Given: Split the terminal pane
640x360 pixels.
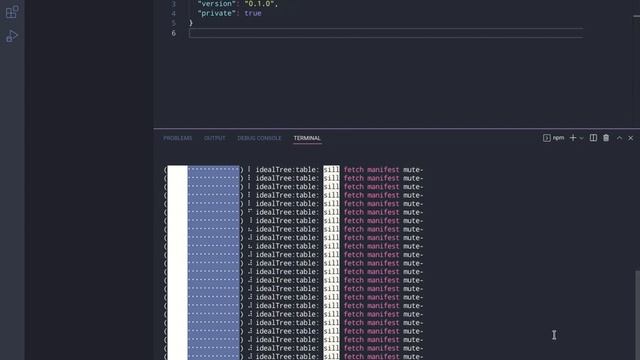Looking at the screenshot, I should [593, 138].
